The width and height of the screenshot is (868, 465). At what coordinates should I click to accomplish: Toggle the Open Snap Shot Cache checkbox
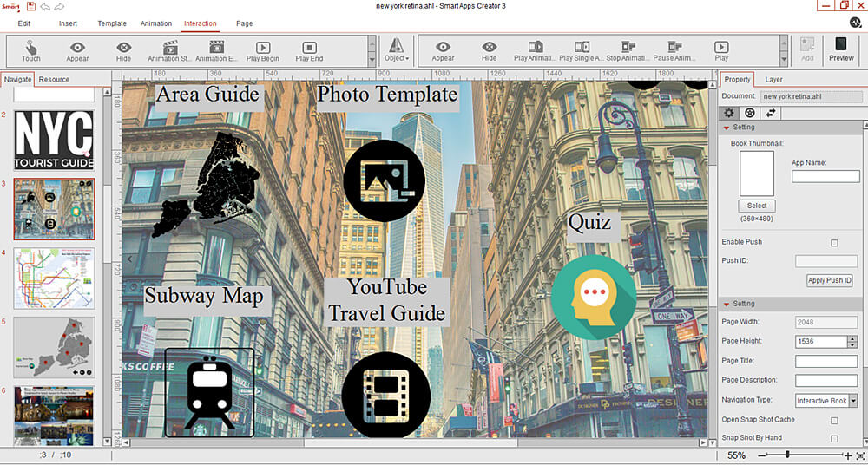[x=834, y=420]
